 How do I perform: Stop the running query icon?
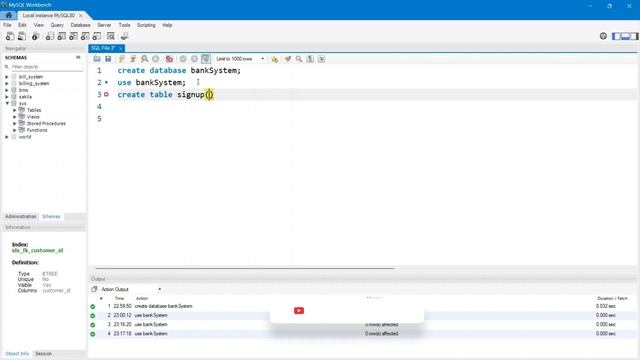click(x=156, y=59)
